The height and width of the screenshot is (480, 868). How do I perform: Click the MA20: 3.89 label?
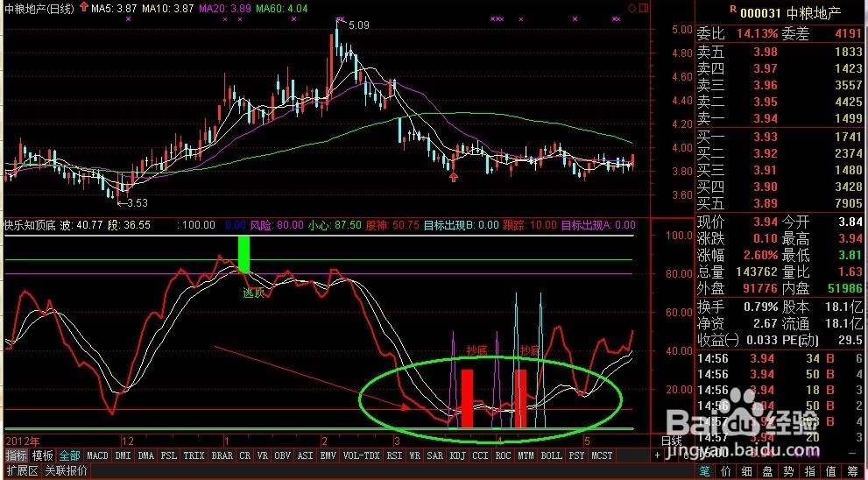[225, 8]
